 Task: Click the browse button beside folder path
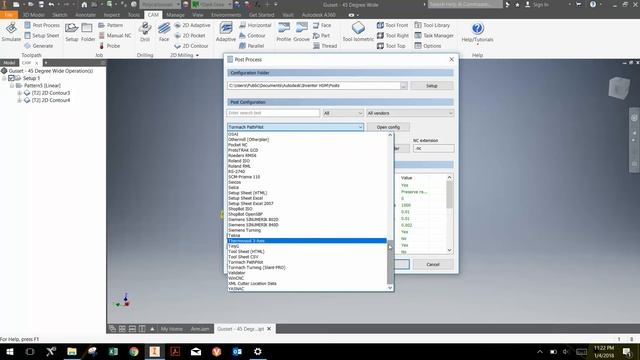[x=403, y=86]
